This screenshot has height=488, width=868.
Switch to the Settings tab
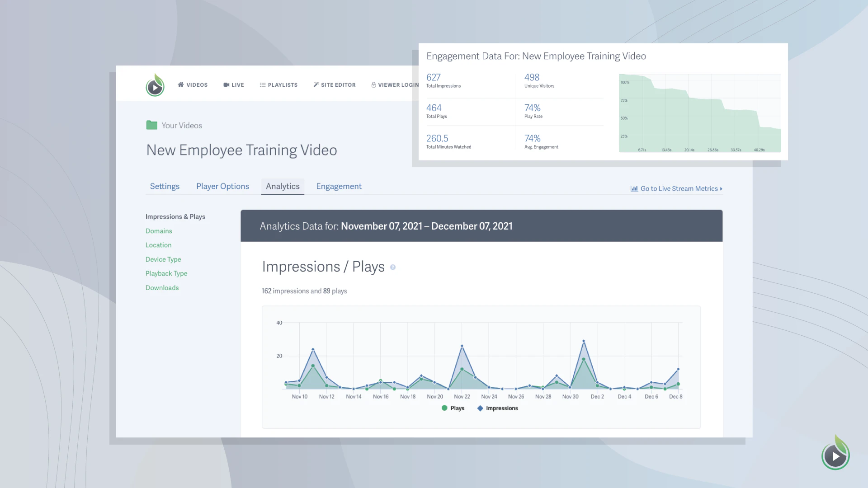(165, 186)
